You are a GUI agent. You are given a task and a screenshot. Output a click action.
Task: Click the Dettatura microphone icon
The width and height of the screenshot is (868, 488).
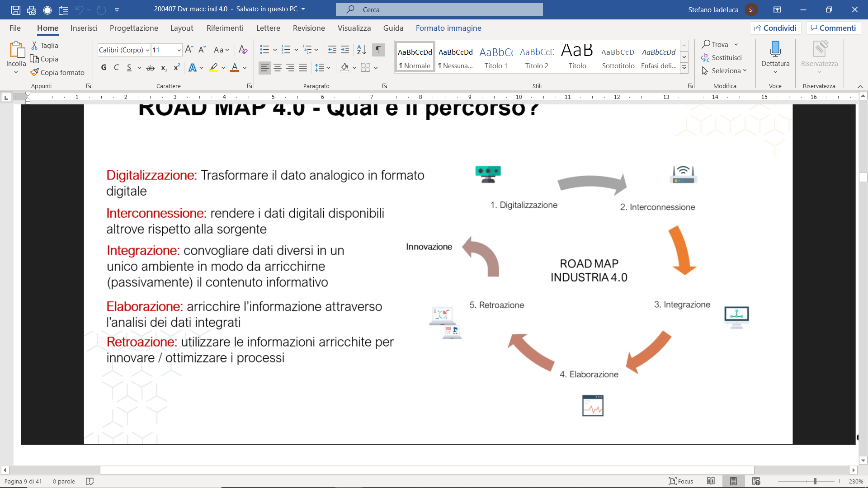click(775, 49)
